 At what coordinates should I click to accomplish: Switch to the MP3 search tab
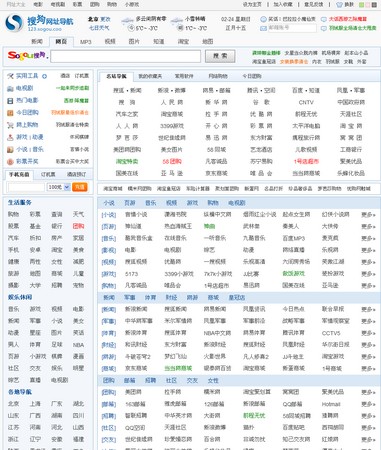[x=86, y=42]
